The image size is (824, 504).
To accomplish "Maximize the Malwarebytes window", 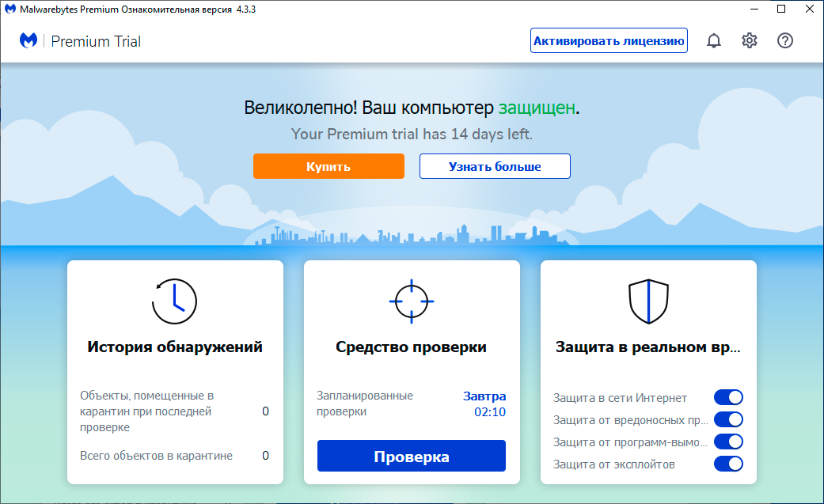I will point(781,9).
